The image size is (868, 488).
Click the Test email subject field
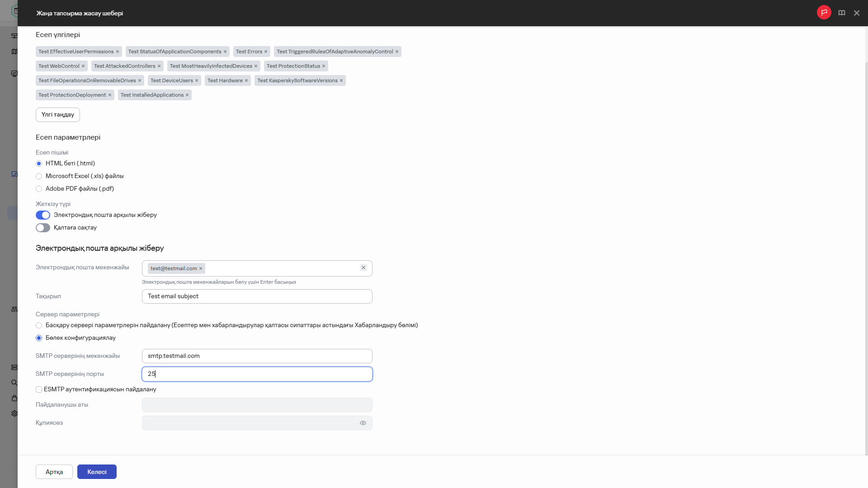click(257, 296)
